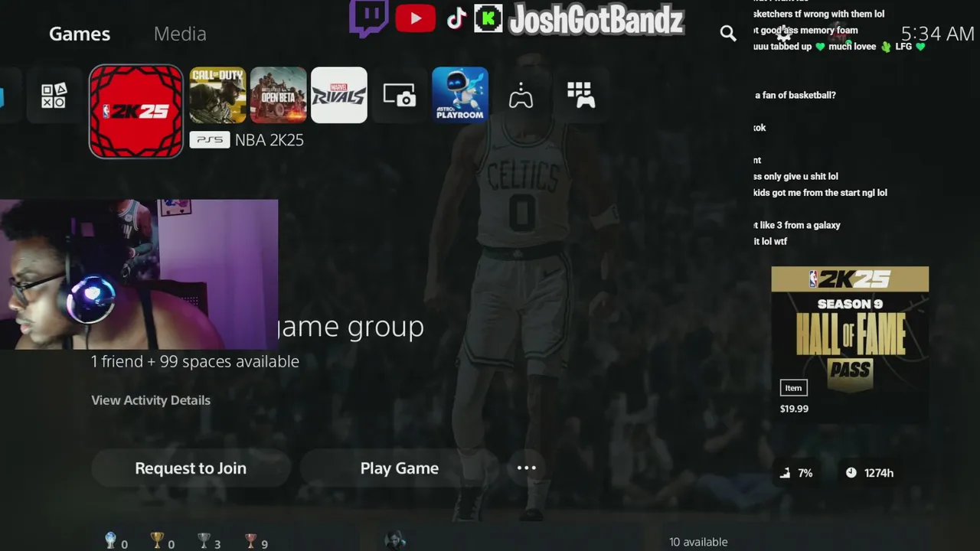Select the Call of Duty game tile
Image resolution: width=980 pixels, height=551 pixels.
coord(217,96)
